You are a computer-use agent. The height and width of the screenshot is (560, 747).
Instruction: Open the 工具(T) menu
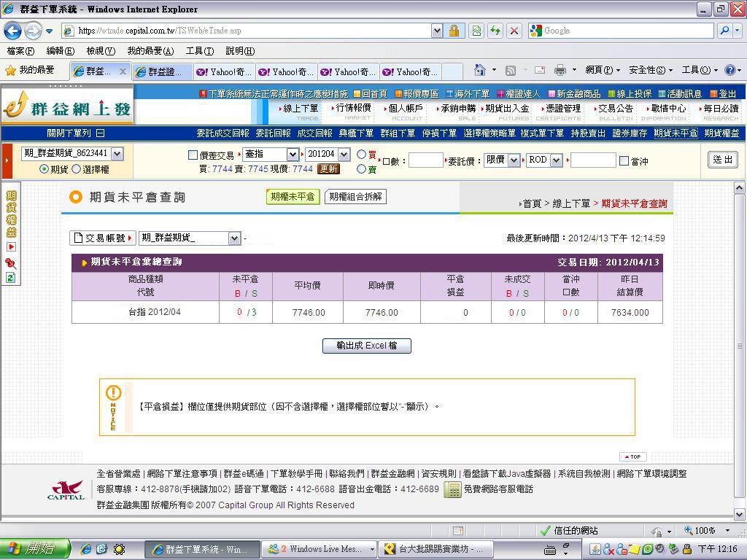click(200, 51)
